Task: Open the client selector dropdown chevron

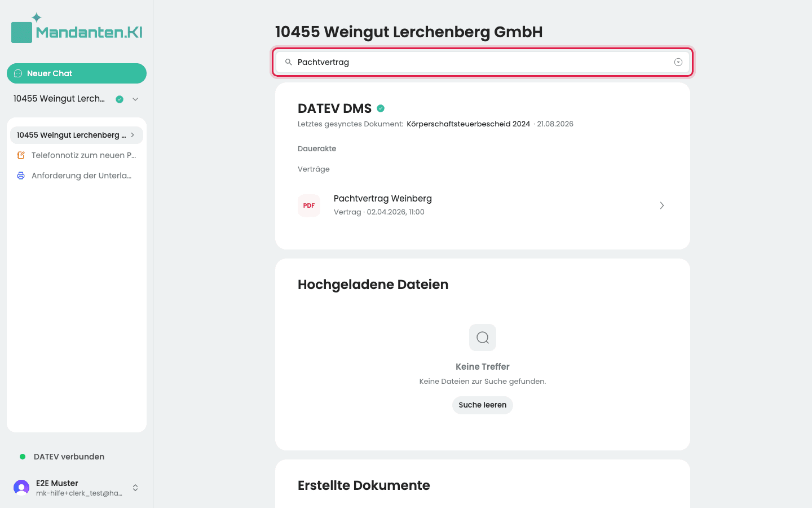Action: (135, 99)
